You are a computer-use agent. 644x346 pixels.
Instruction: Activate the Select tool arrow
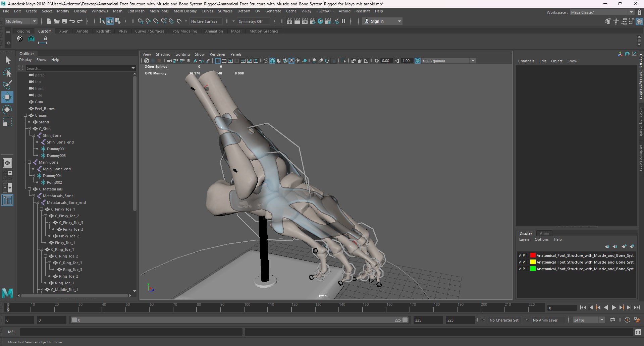7,60
